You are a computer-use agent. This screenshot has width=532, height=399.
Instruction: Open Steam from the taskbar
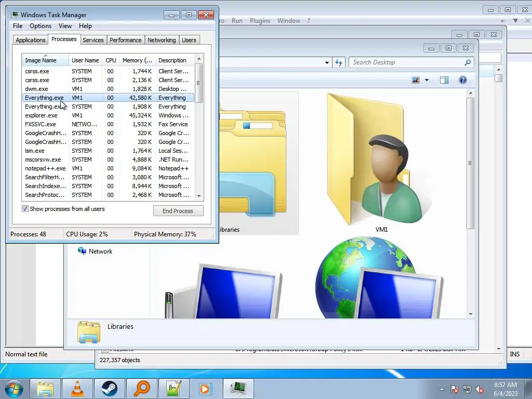110,389
